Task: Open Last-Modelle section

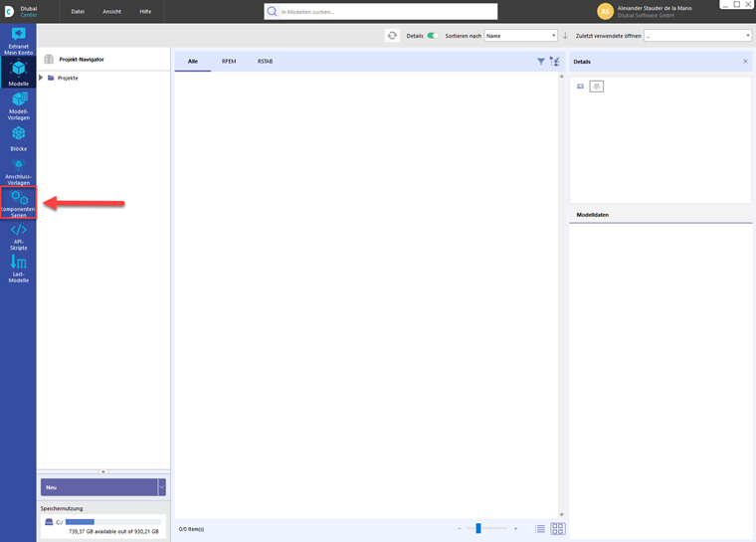Action: coord(18,269)
